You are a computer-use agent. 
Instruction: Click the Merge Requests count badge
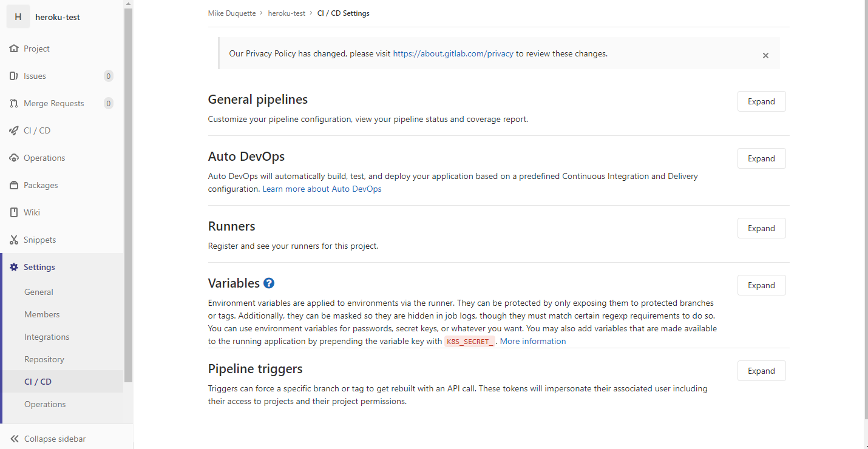[108, 103]
